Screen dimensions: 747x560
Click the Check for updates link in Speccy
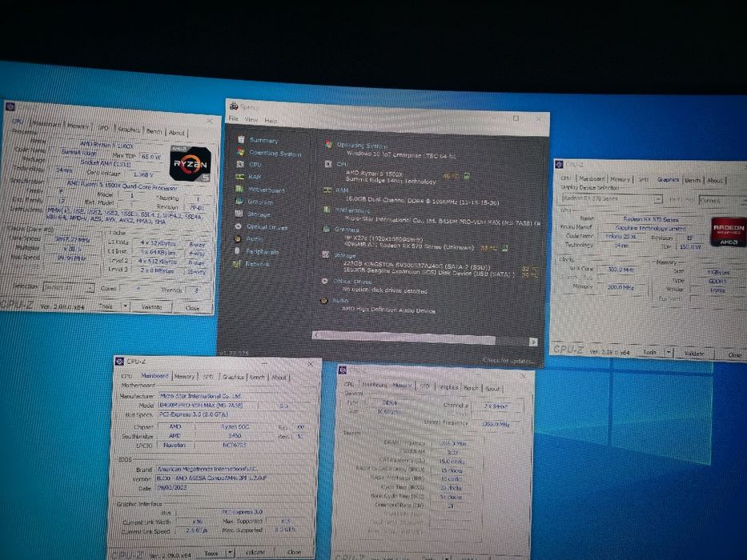508,361
